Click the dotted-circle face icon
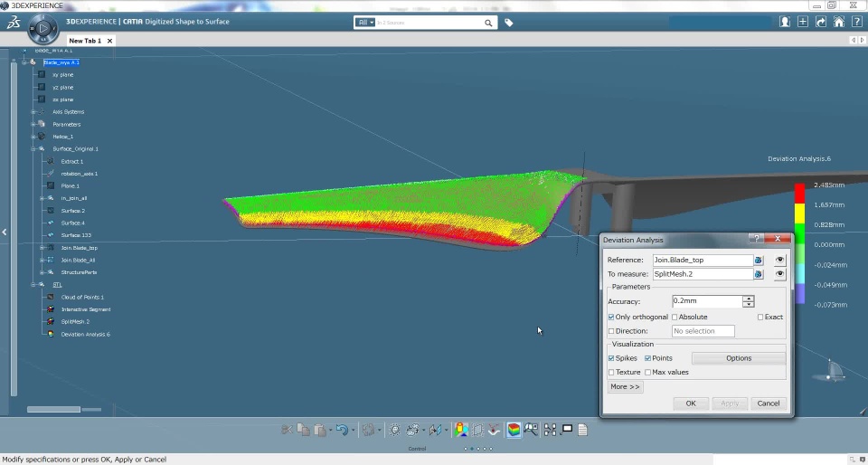This screenshot has width=868, height=465. point(395,430)
